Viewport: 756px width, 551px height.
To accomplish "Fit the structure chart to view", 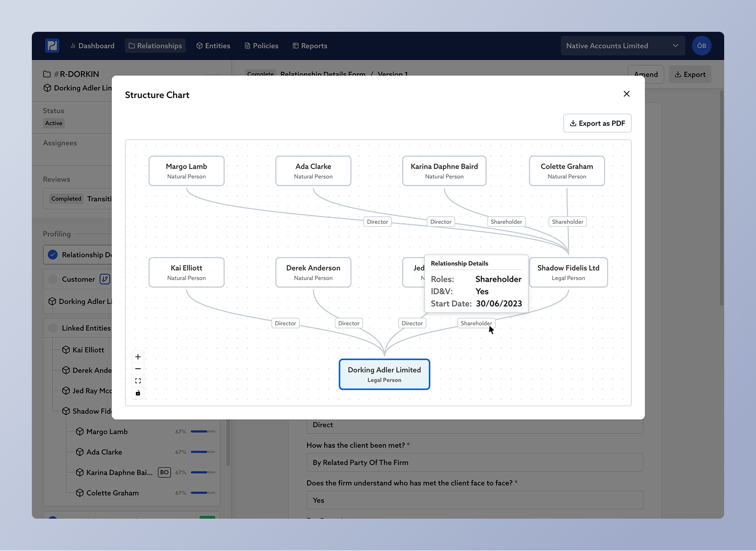I will tap(138, 381).
